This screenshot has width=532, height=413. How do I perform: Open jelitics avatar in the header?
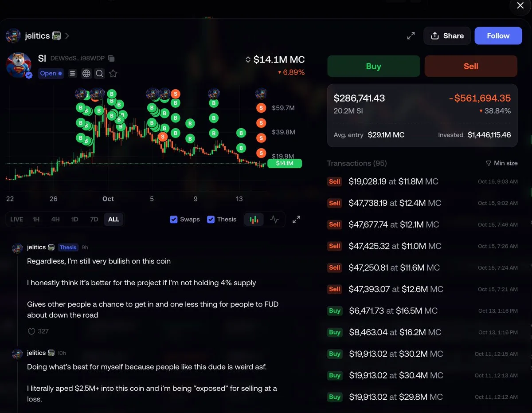click(x=13, y=36)
